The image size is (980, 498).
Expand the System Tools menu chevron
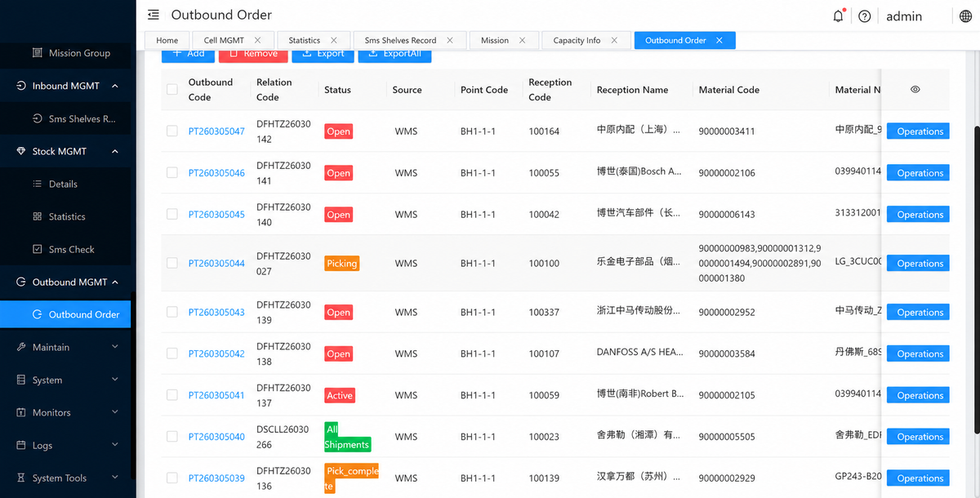[114, 478]
